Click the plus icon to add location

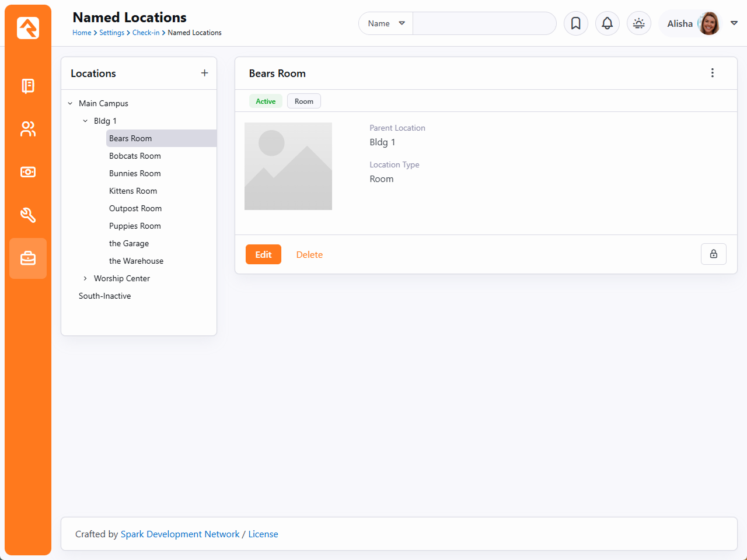pyautogui.click(x=204, y=73)
